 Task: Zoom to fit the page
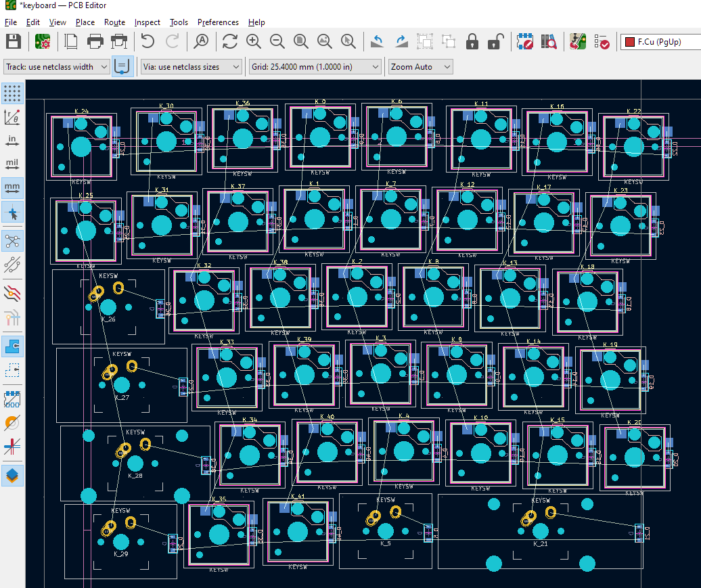pyautogui.click(x=301, y=41)
